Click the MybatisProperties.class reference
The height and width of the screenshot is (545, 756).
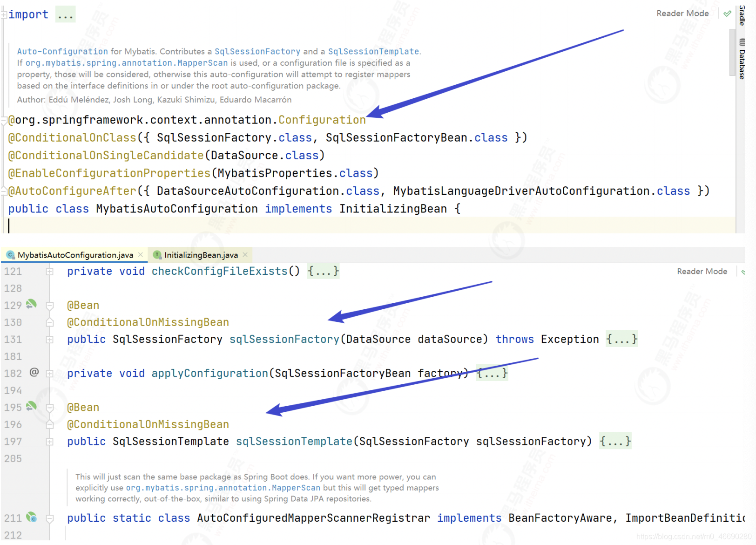[x=295, y=173]
